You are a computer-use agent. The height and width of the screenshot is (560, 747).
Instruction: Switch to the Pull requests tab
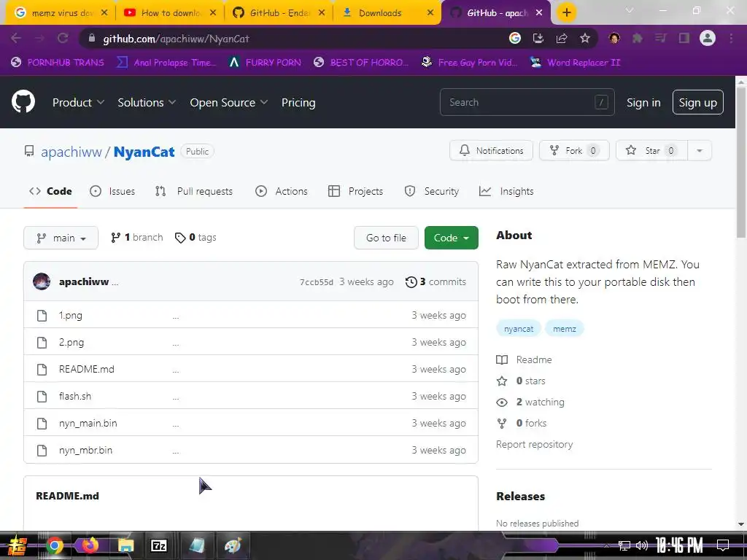pyautogui.click(x=194, y=192)
